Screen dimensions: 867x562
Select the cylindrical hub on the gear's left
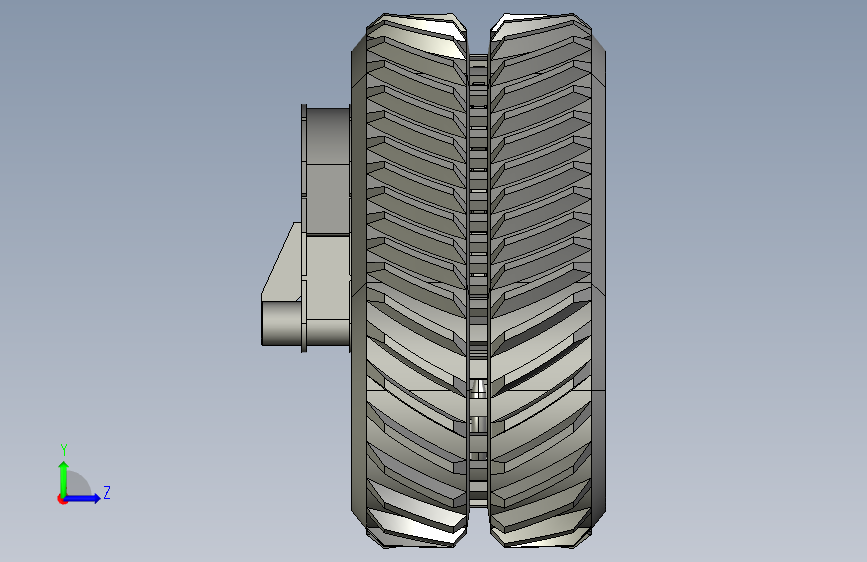[326, 228]
